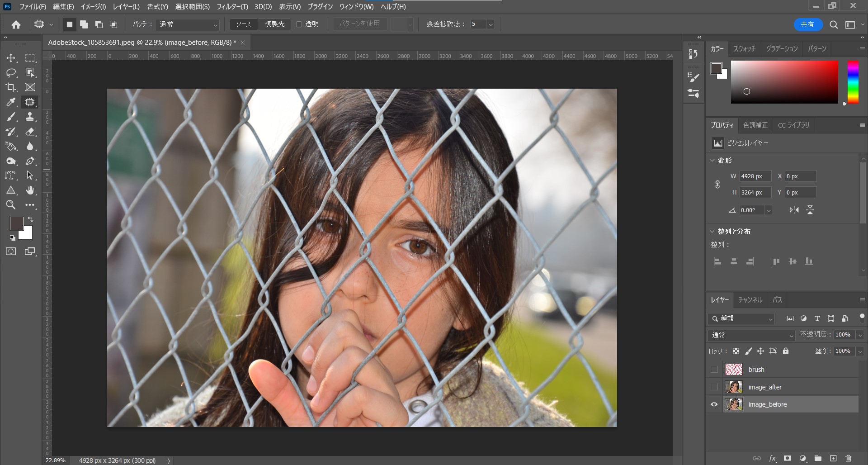The image size is (868, 465).
Task: Add a layer mask icon
Action: 788,458
